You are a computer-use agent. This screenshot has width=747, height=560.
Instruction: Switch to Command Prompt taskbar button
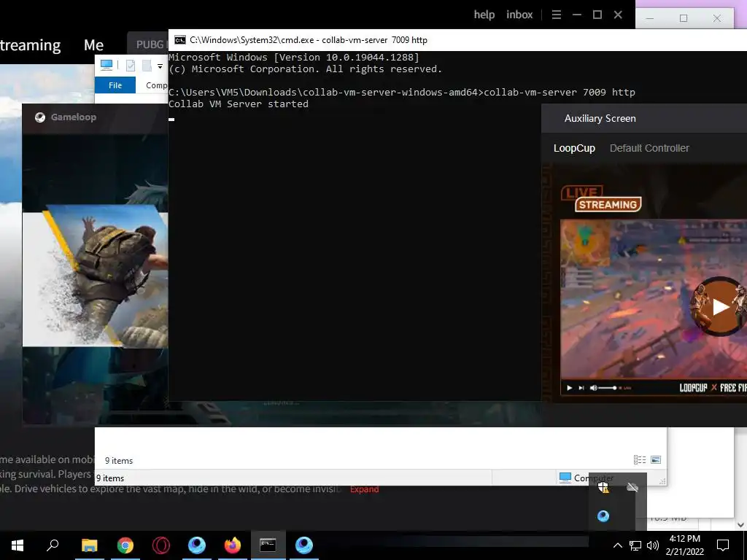268,545
